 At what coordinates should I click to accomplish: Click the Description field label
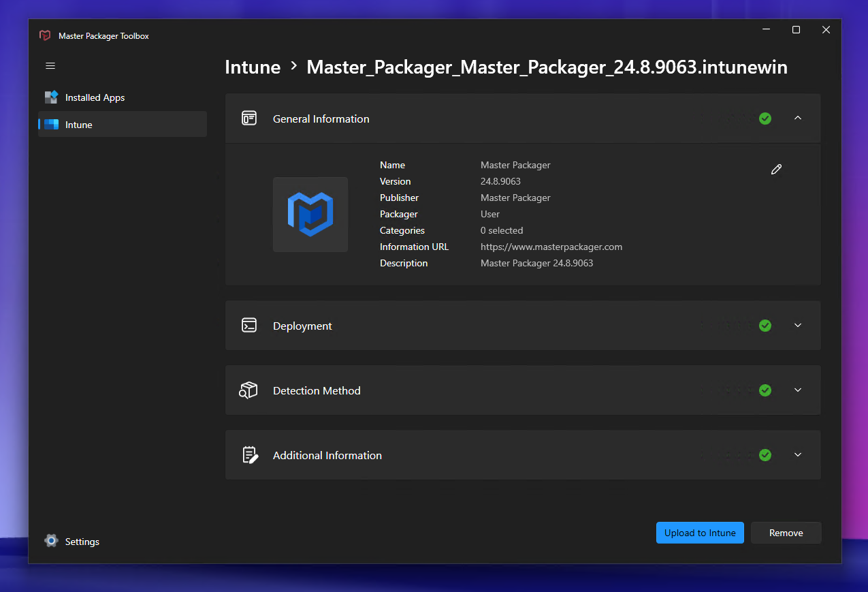pyautogui.click(x=404, y=263)
